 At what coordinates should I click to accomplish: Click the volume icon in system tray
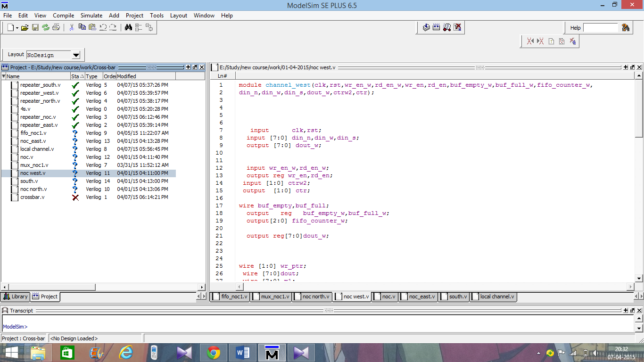(x=596, y=353)
